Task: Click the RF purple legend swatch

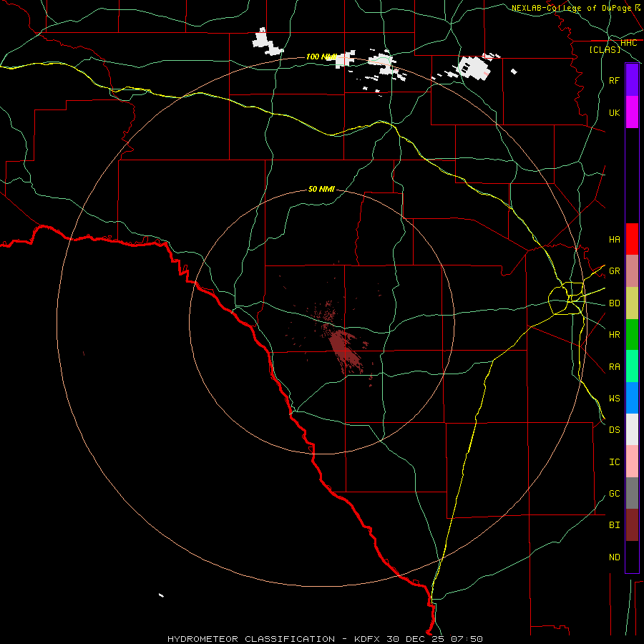Action: pos(632,80)
